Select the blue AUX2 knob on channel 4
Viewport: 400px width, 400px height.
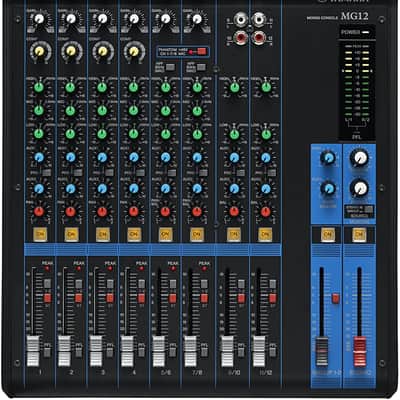click(134, 189)
